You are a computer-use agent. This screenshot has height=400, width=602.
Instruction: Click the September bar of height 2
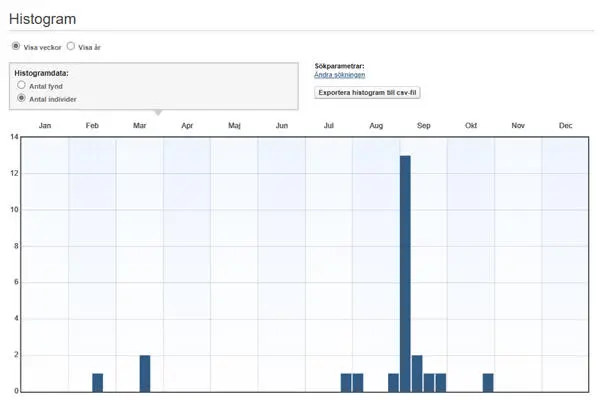(417, 373)
